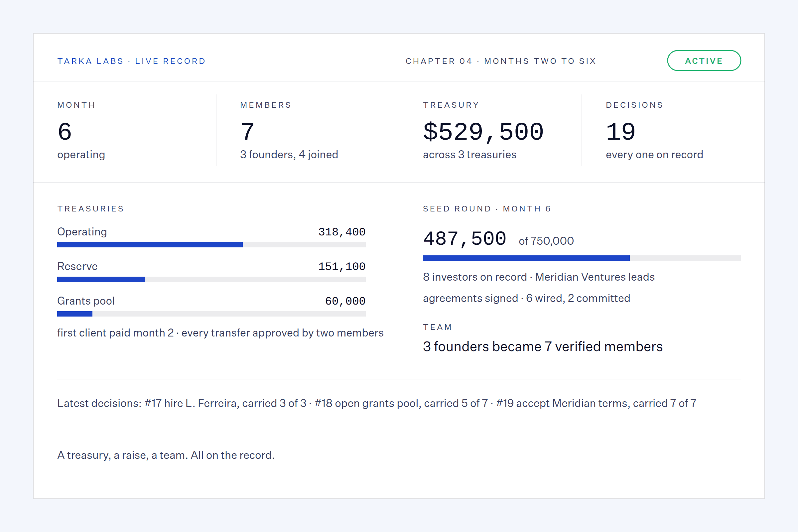Viewport: 798px width, 532px height.
Task: Click 'agreements signed · 6 wired, 2 committed'
Action: coord(527,298)
